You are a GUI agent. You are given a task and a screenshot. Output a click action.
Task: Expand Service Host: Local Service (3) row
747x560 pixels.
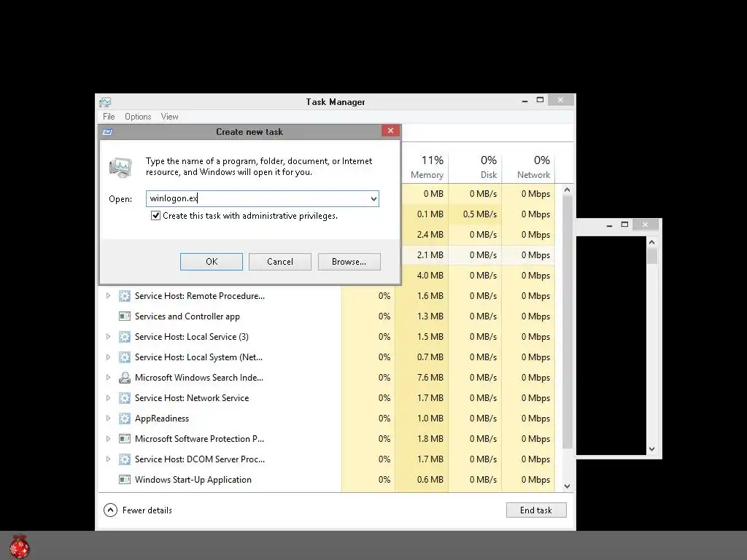tap(108, 337)
